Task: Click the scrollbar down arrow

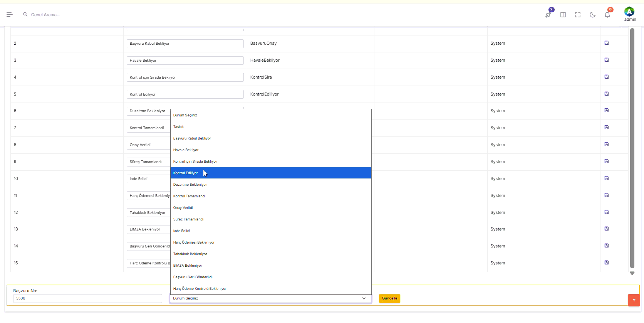Action: point(632,273)
